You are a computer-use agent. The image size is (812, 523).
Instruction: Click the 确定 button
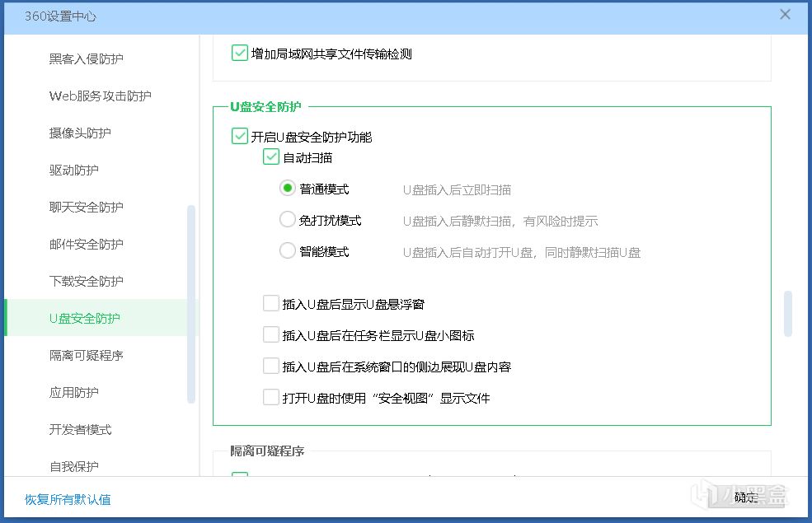point(746,497)
